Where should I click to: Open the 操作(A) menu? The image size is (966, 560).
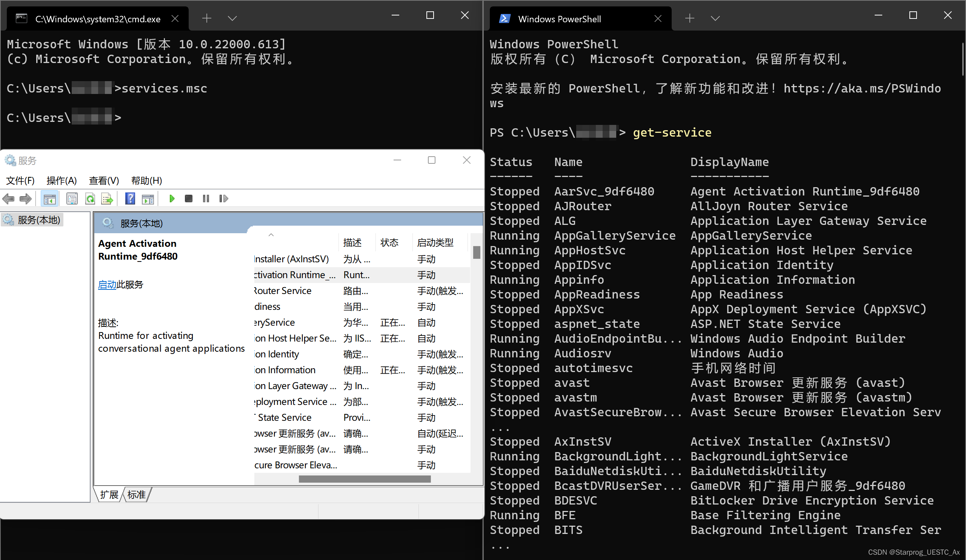coord(62,180)
